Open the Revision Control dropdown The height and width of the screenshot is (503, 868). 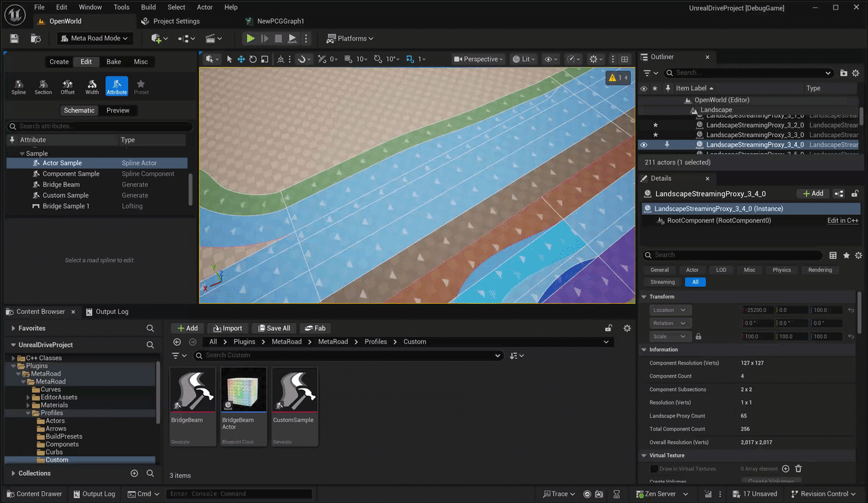(823, 494)
